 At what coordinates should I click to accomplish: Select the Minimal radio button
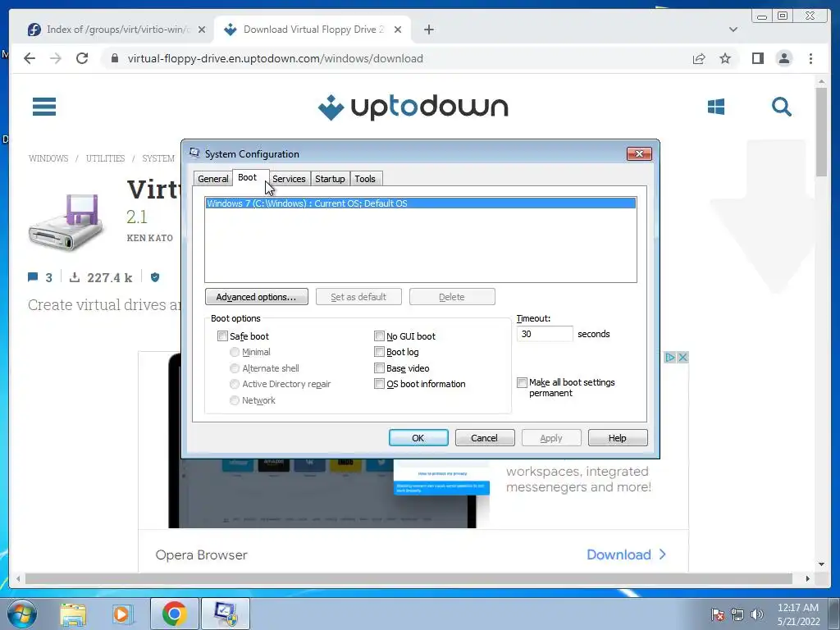(x=234, y=352)
